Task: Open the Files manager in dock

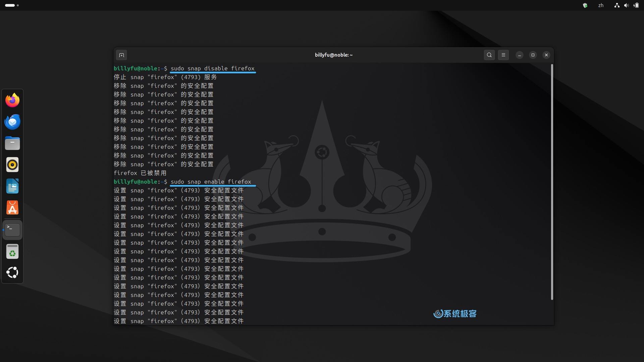Action: (12, 143)
